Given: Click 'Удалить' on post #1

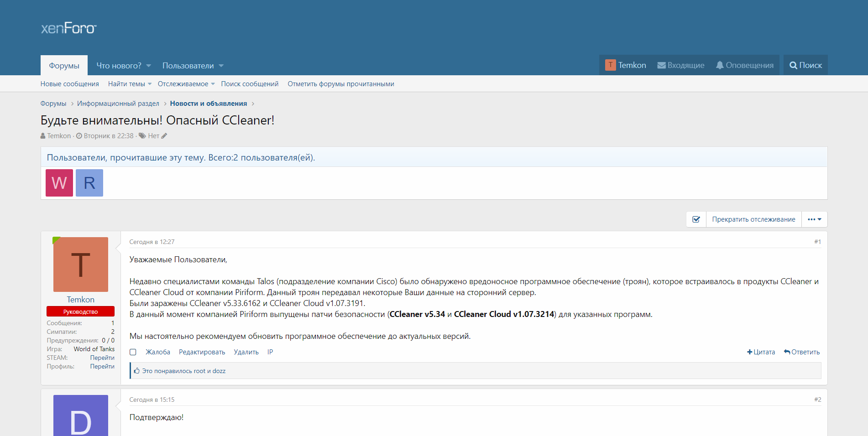Looking at the screenshot, I should click(x=246, y=352).
